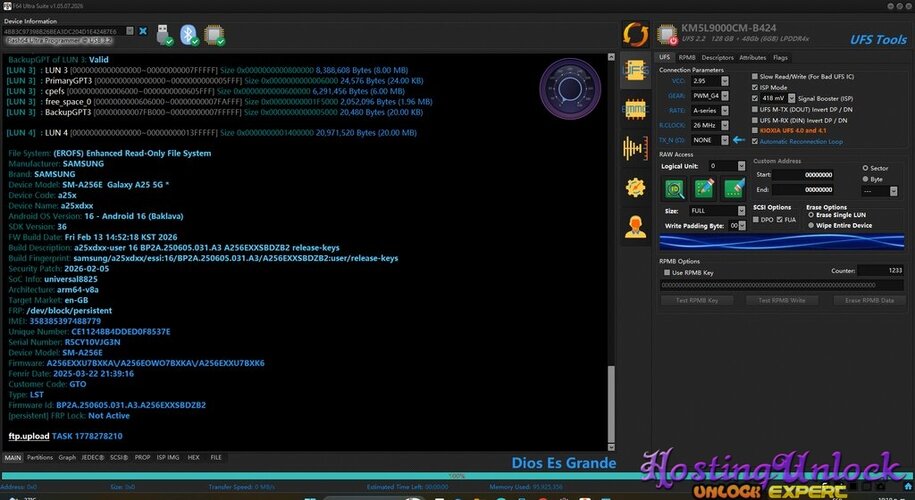This screenshot has height=500, width=915.
Task: Click the write pencil icon in RAW Access
Action: (704, 189)
